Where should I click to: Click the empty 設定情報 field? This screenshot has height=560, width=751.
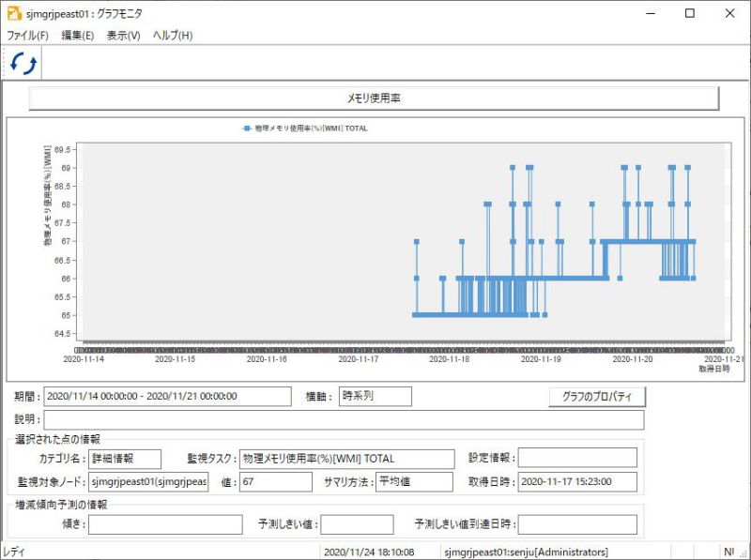[x=577, y=458]
